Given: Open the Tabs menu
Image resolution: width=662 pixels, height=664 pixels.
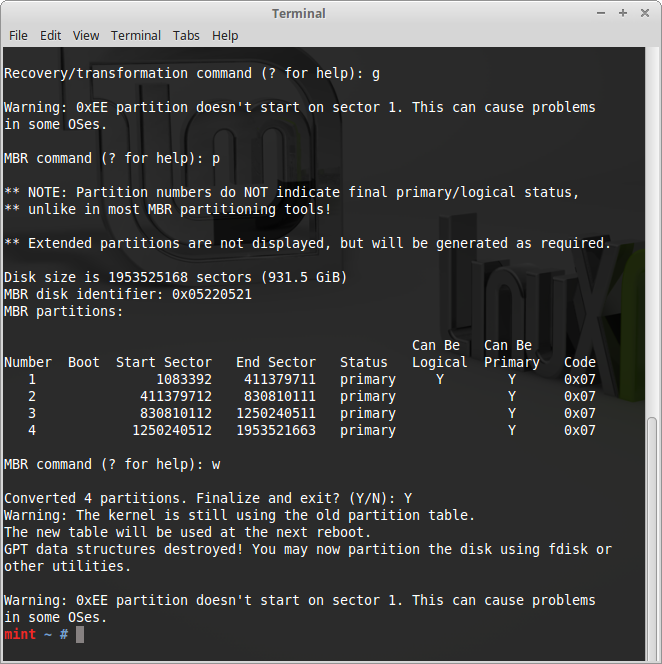Looking at the screenshot, I should click(x=186, y=36).
